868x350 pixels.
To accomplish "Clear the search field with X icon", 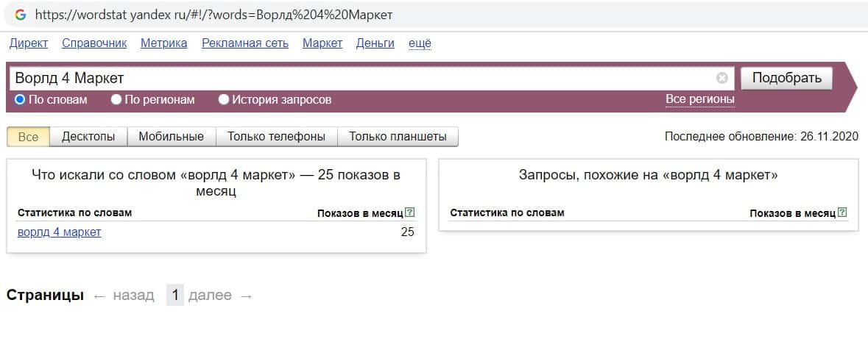I will 721,78.
